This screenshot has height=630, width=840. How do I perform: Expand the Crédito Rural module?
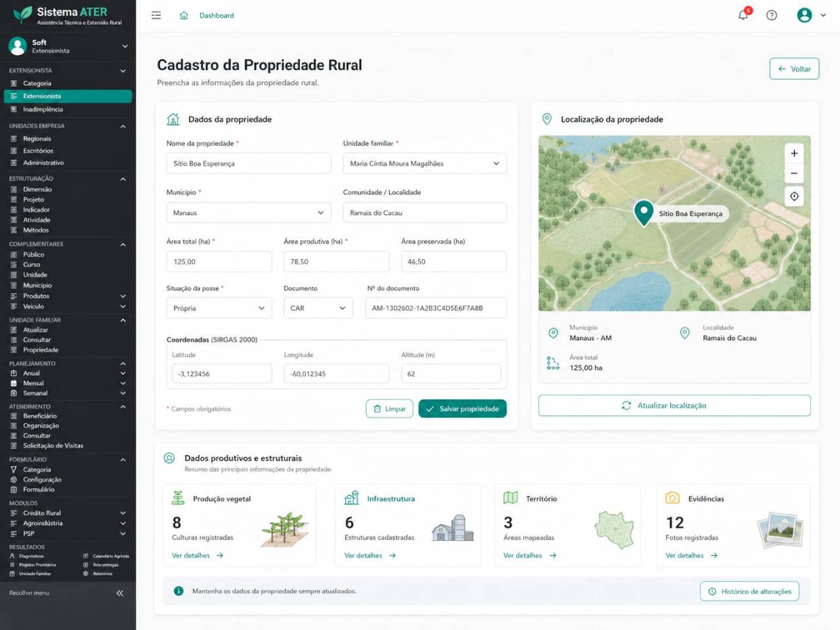(x=123, y=513)
